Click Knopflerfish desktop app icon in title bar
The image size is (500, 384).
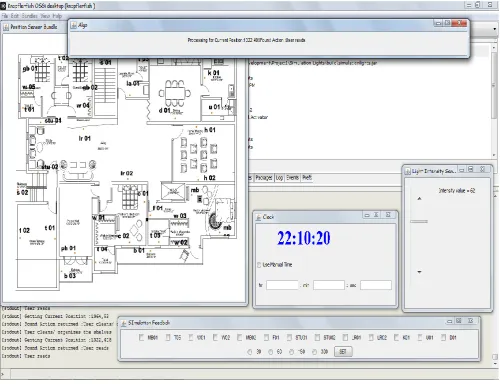point(3,6)
